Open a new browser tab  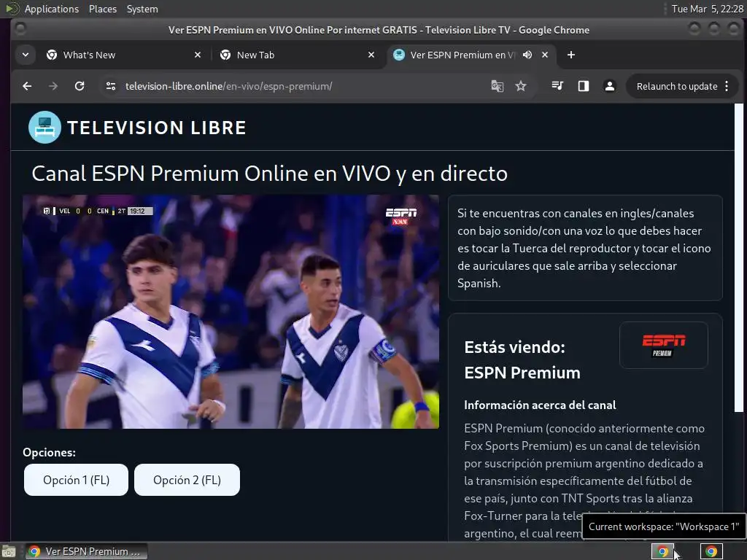pos(571,55)
